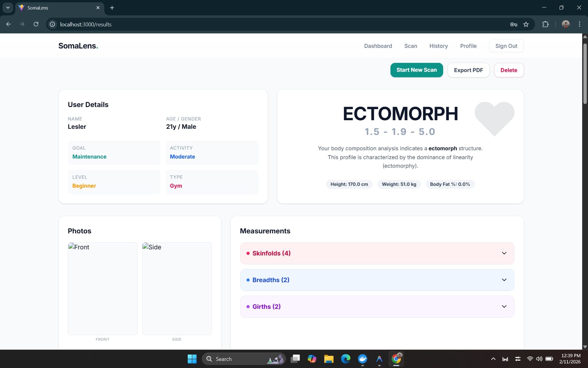The width and height of the screenshot is (588, 368).
Task: Open Task View from the taskbar
Action: pyautogui.click(x=295, y=359)
